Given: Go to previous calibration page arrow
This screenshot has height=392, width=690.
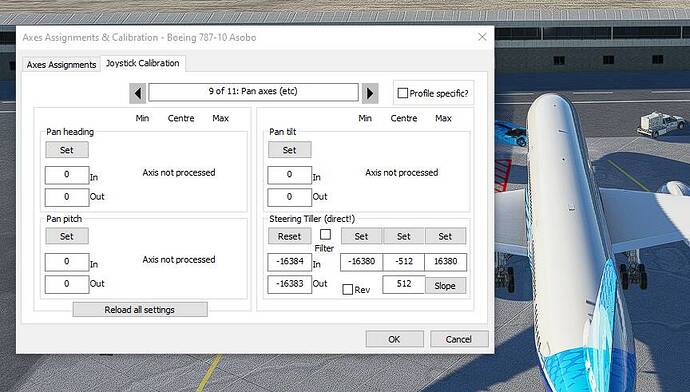Looking at the screenshot, I should 138,93.
